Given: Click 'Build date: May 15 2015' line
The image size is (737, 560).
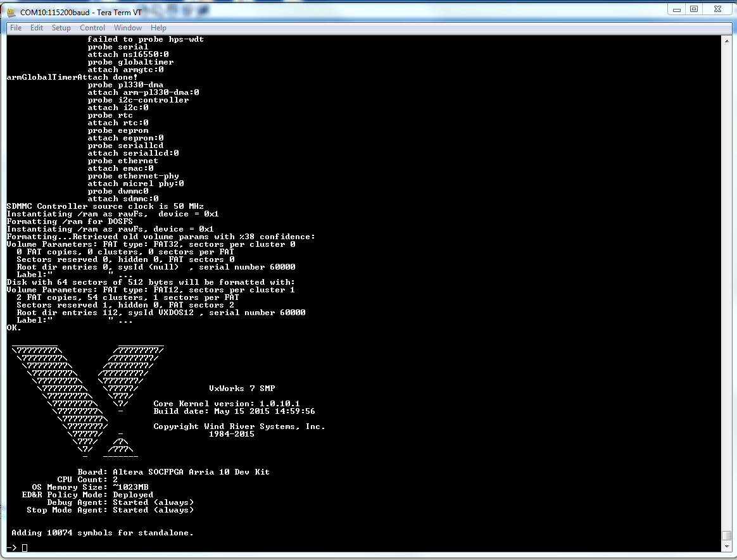Looking at the screenshot, I should coord(234,411).
